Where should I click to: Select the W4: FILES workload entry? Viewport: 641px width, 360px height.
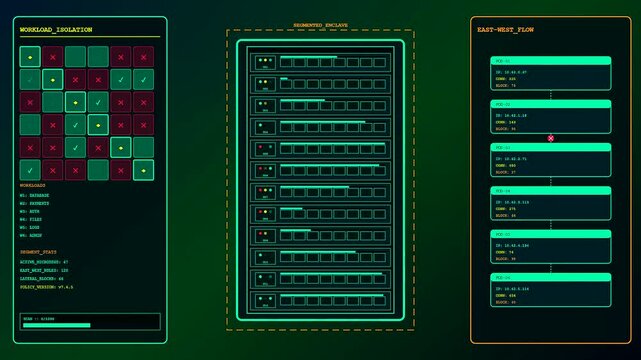click(31, 219)
